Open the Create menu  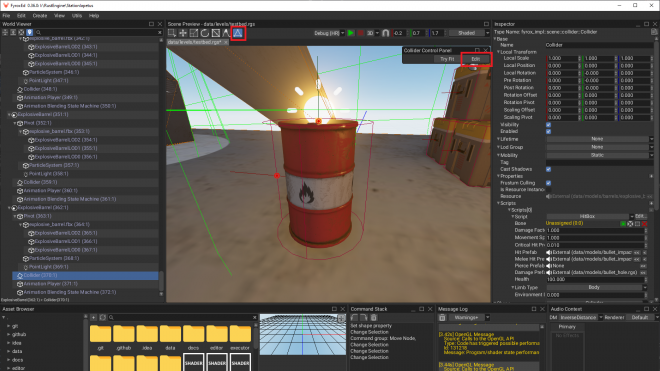point(40,16)
